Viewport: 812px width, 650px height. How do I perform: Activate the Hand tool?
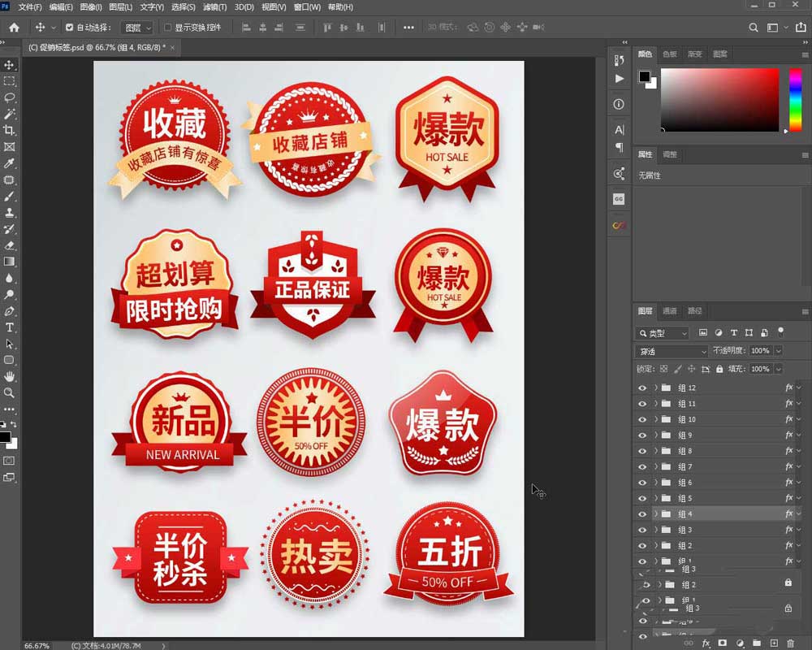(x=10, y=376)
